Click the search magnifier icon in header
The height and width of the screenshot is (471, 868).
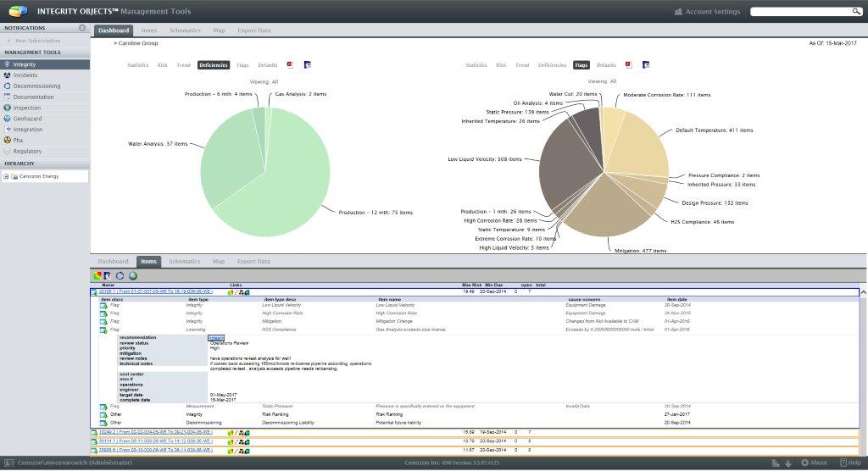(856, 11)
